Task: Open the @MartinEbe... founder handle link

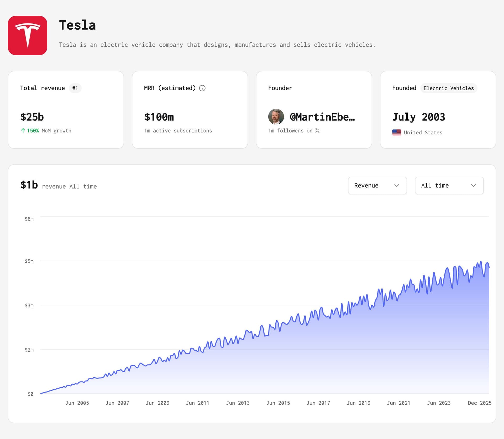Action: [x=322, y=117]
